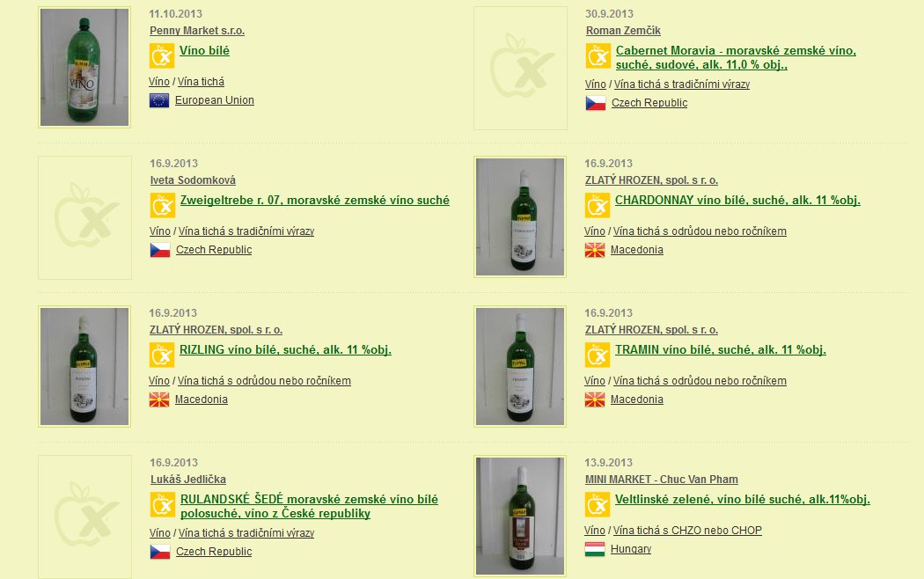Click the Hungary flag icon

[595, 549]
